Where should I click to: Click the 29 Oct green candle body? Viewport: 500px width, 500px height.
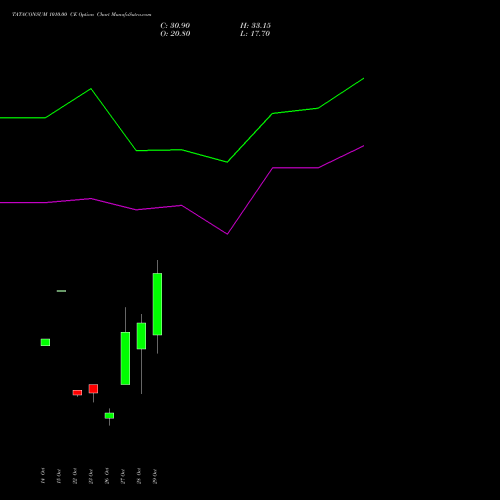point(157,304)
